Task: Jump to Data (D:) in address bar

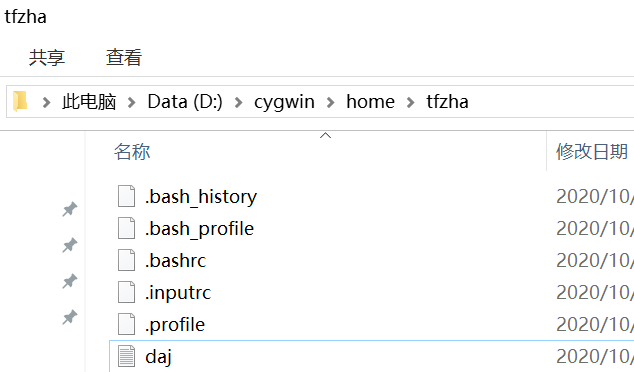Action: click(x=185, y=102)
